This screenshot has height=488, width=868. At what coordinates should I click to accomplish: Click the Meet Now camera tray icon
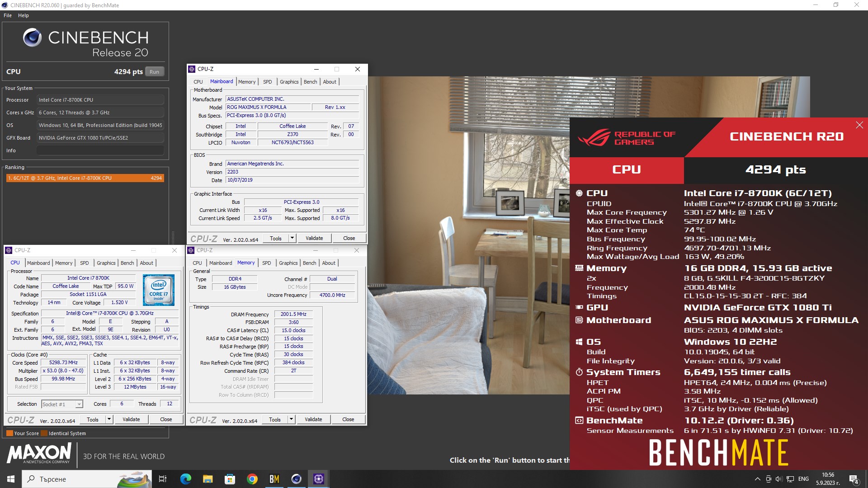768,479
